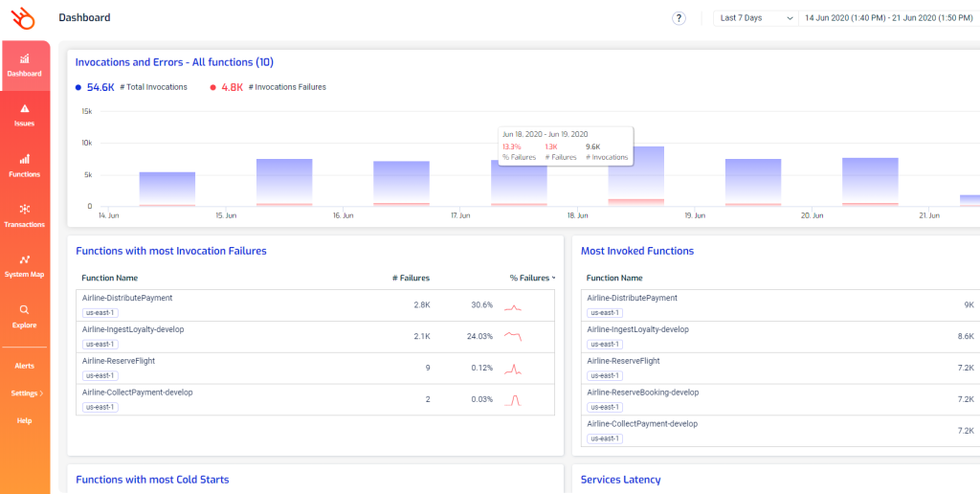980x494 pixels.
Task: Expand the Settings submenu
Action: [x=27, y=393]
